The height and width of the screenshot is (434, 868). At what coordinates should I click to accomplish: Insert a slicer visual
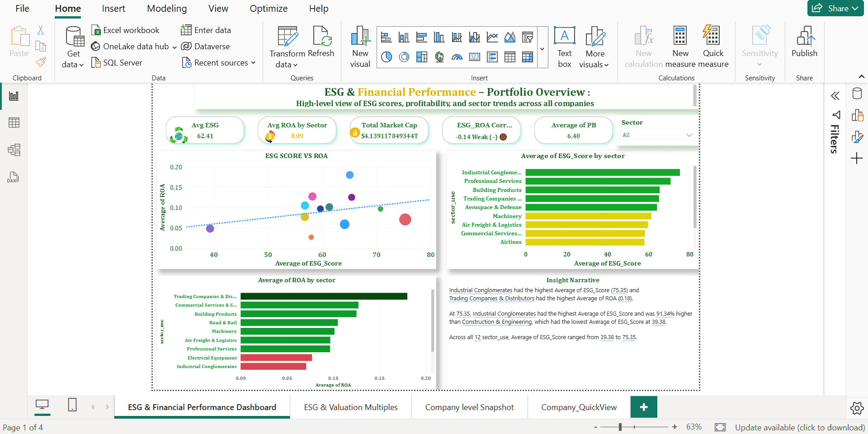[528, 37]
